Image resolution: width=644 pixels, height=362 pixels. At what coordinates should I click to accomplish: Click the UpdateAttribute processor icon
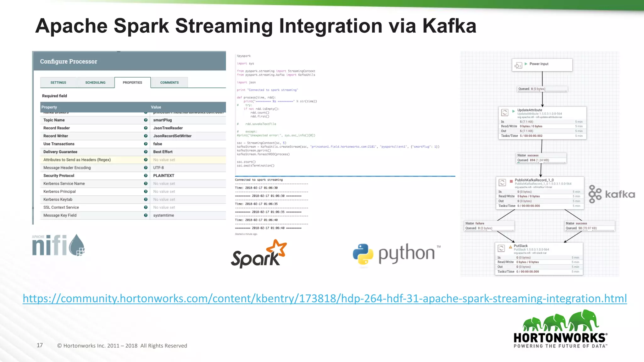click(505, 112)
